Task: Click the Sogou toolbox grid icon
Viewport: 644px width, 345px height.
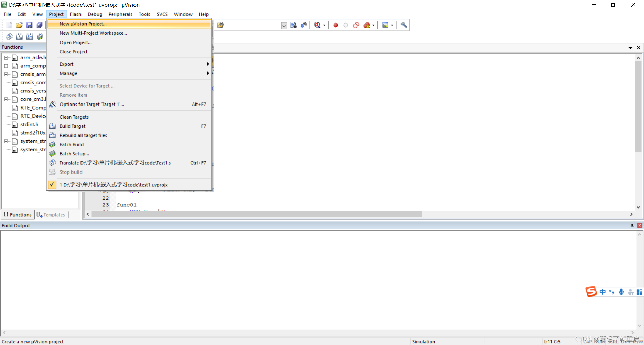Action: click(x=639, y=292)
